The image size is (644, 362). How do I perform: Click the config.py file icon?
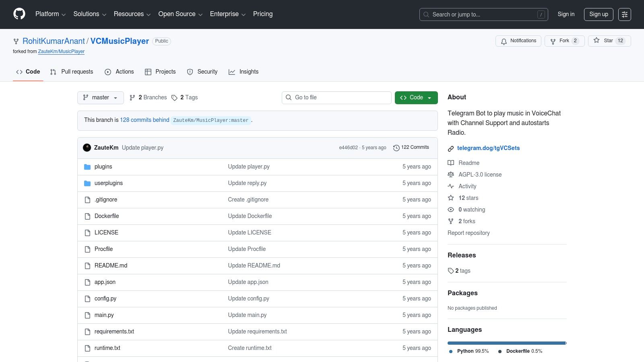pyautogui.click(x=87, y=299)
